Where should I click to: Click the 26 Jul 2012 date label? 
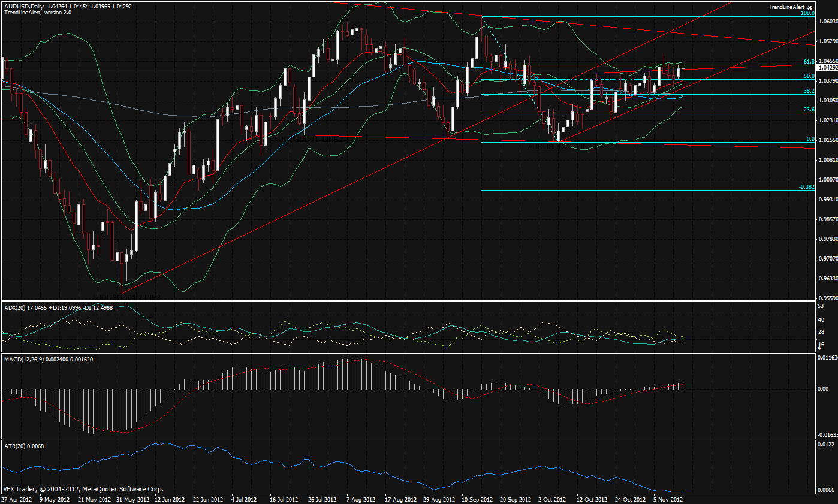pyautogui.click(x=323, y=499)
